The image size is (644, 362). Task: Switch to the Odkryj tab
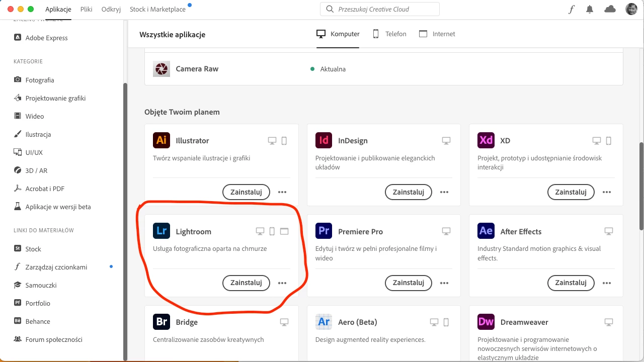(111, 9)
